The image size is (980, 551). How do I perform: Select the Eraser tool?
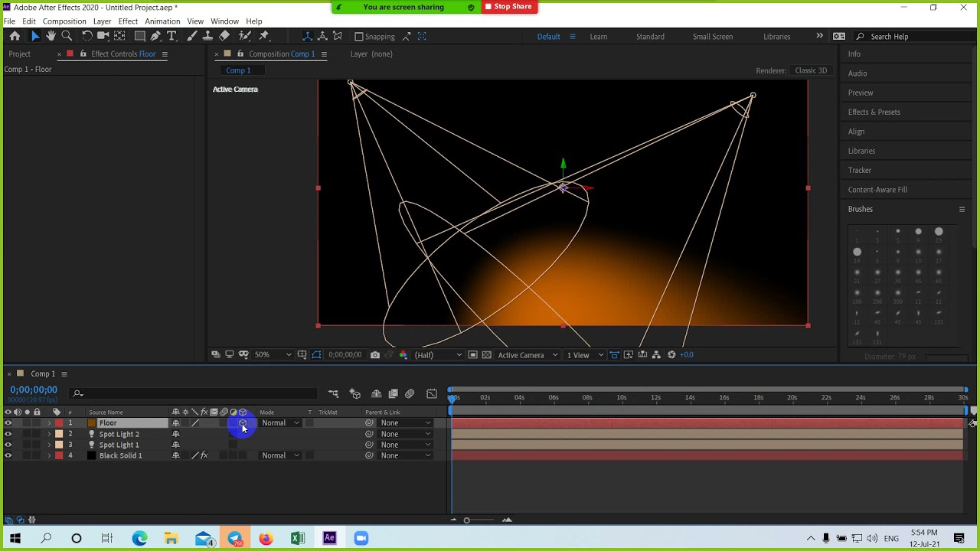[224, 36]
